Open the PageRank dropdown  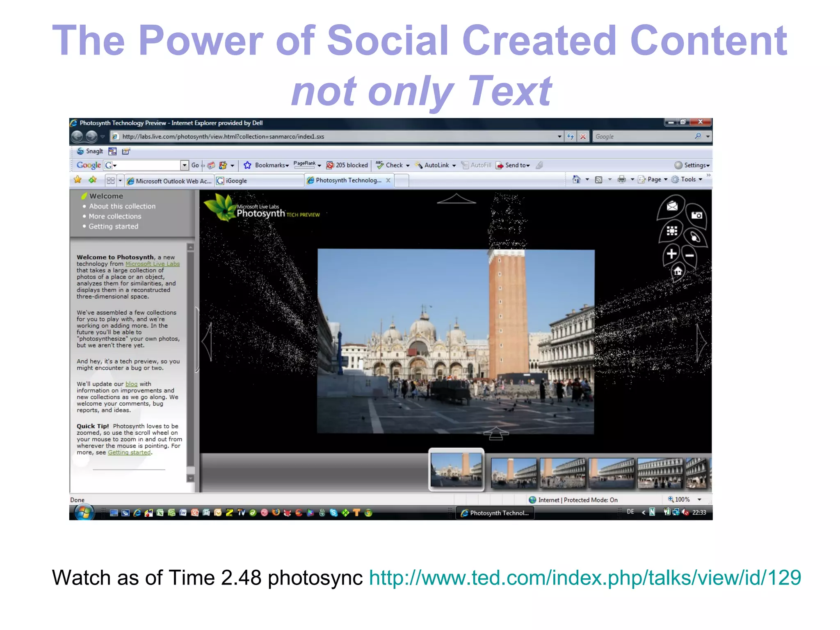[319, 166]
